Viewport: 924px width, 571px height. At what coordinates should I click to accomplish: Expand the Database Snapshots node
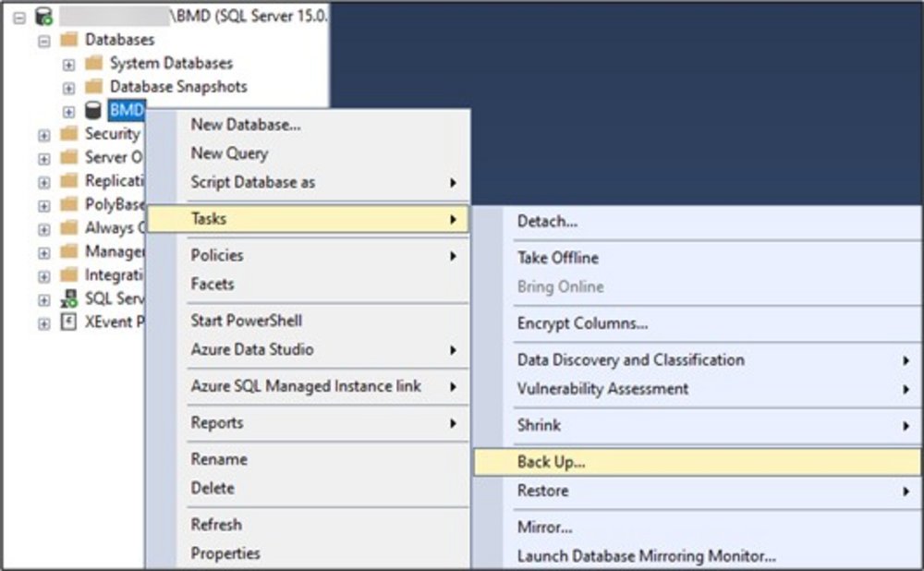click(68, 88)
